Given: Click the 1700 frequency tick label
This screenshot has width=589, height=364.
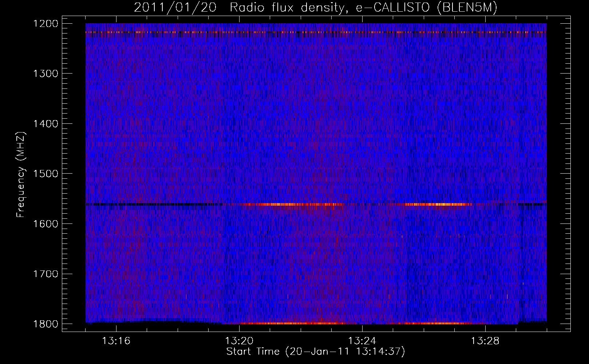Looking at the screenshot, I should coord(45,274).
